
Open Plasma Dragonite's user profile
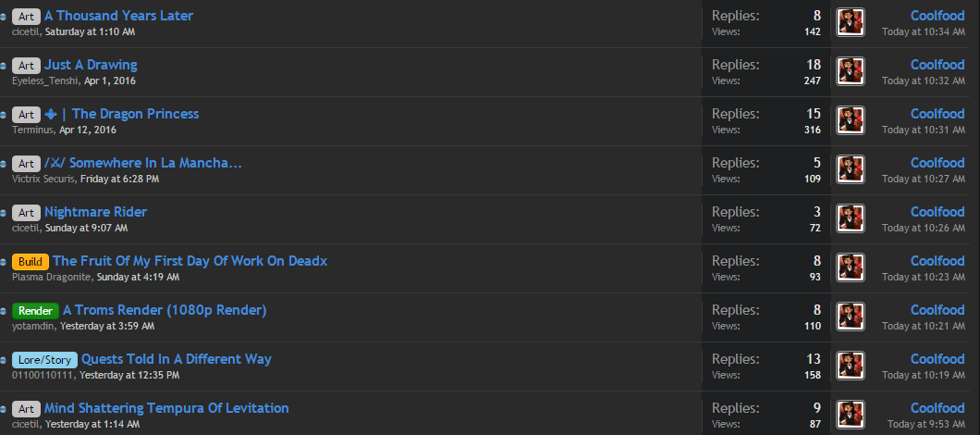[x=52, y=277]
